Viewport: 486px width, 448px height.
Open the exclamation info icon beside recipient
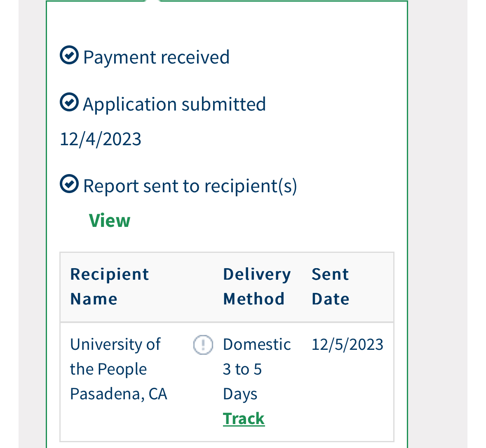[203, 345]
